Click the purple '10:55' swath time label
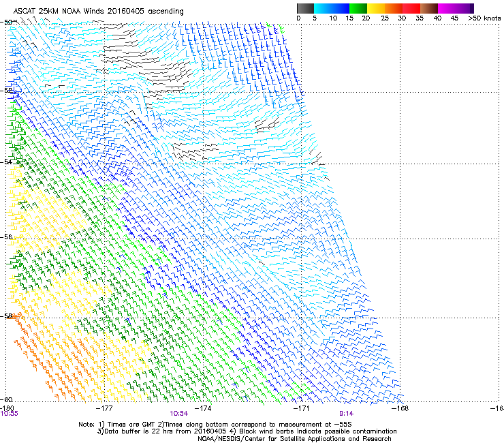This screenshot has height=443, width=504. pyautogui.click(x=10, y=414)
